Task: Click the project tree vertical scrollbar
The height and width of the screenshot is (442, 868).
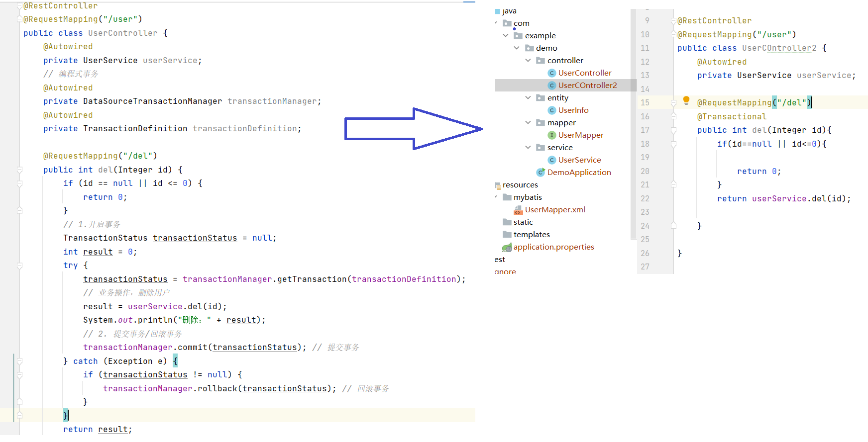Action: pos(634,124)
